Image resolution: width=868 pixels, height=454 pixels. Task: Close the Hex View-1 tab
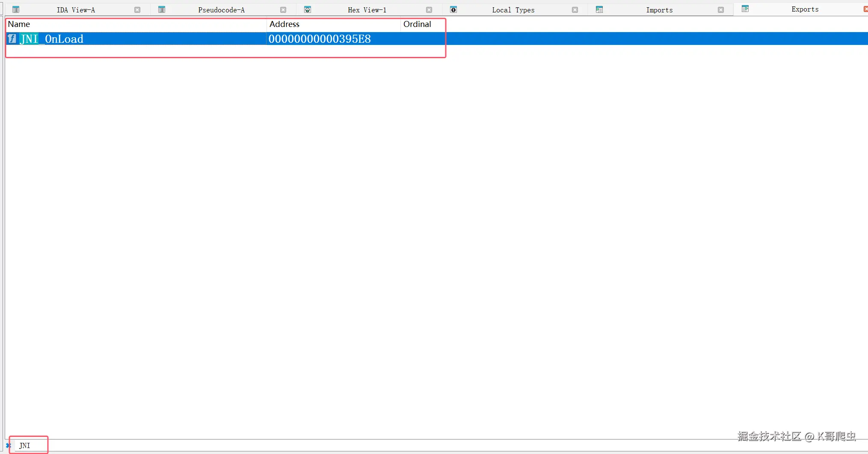pyautogui.click(x=429, y=10)
